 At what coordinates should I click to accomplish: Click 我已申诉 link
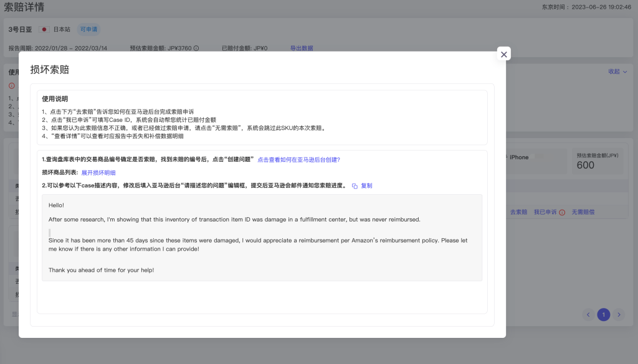(x=545, y=212)
